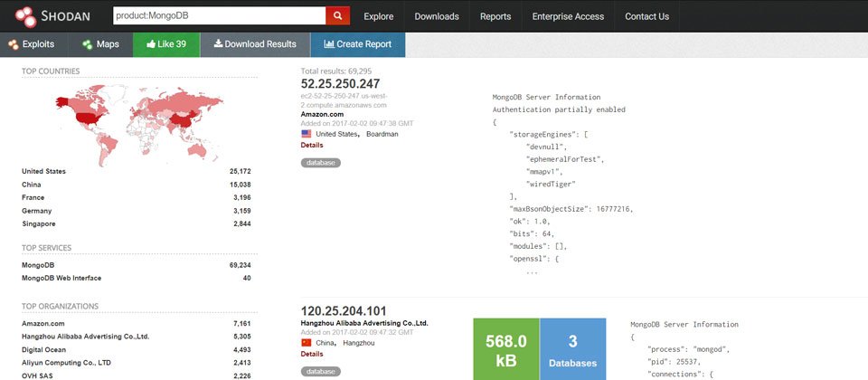Click the Download Results button
The image size is (868, 380).
pos(255,44)
